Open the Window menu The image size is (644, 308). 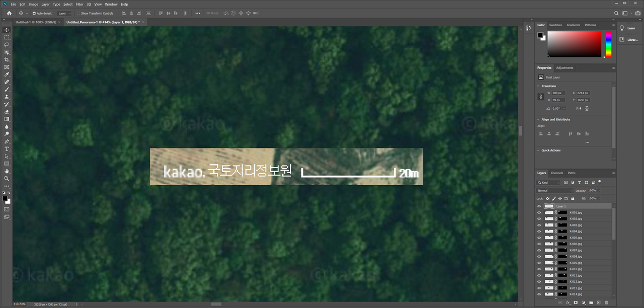coord(111,4)
